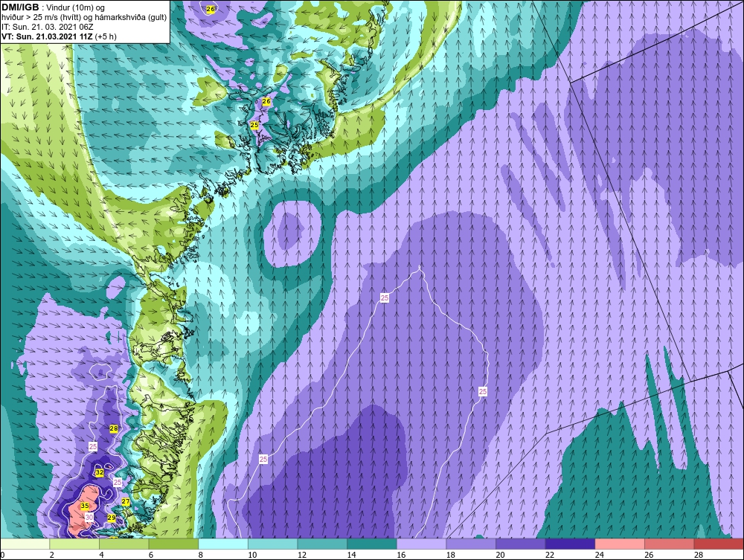Pick the 10–12 m/s turquoise legend swatch
This screenshot has height=560, width=744.
click(272, 544)
